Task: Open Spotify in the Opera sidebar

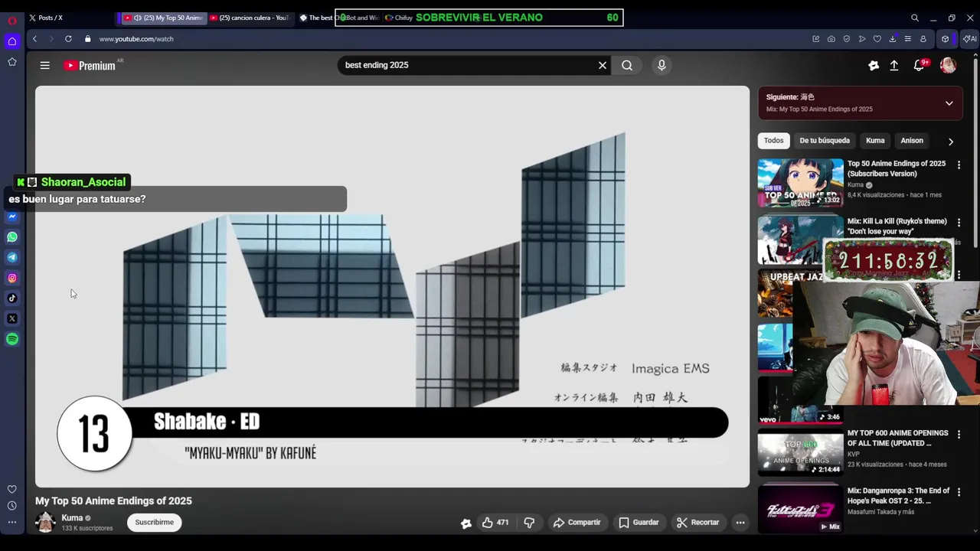Action: (12, 339)
